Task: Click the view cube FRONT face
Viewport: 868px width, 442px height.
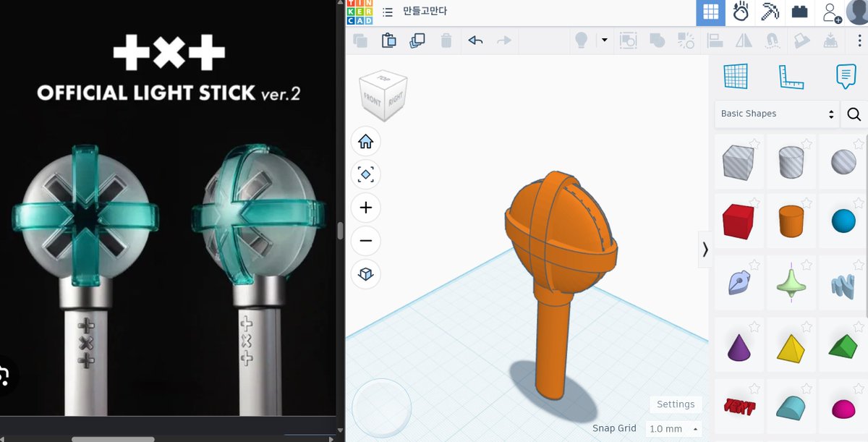Action: point(373,101)
